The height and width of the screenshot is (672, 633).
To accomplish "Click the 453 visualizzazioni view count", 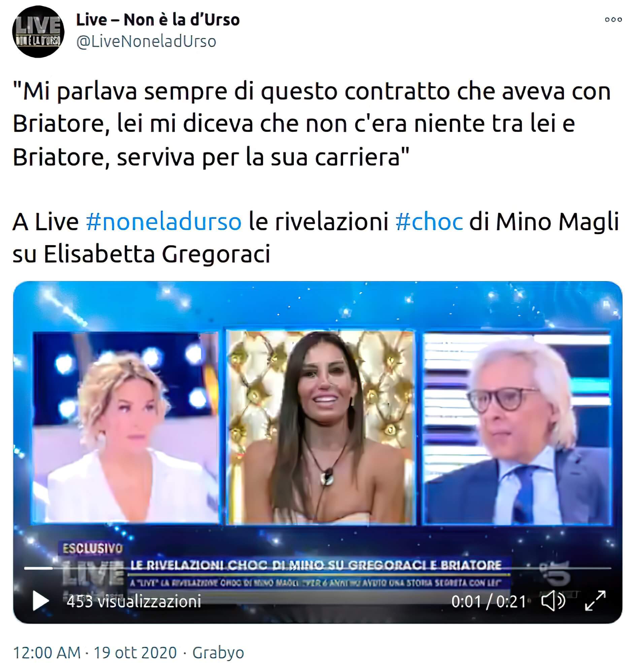I will point(134,601).
